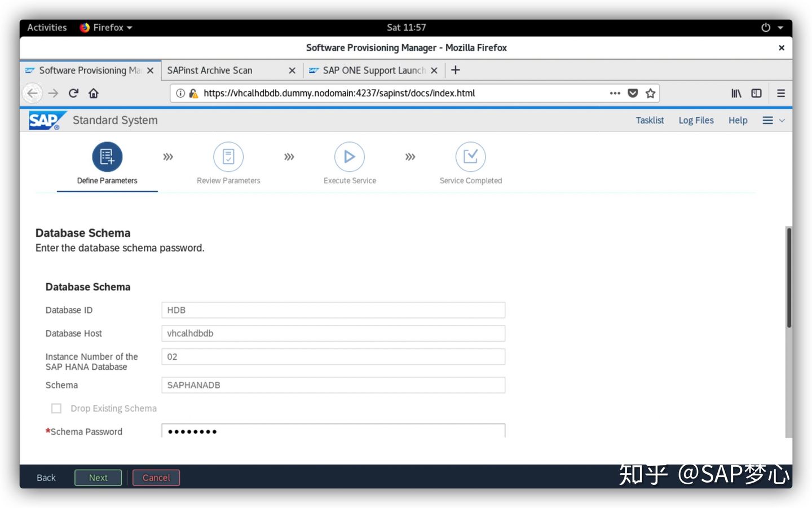Toggle Drop Existing Schema checkbox
The height and width of the screenshot is (508, 812).
pyautogui.click(x=56, y=408)
